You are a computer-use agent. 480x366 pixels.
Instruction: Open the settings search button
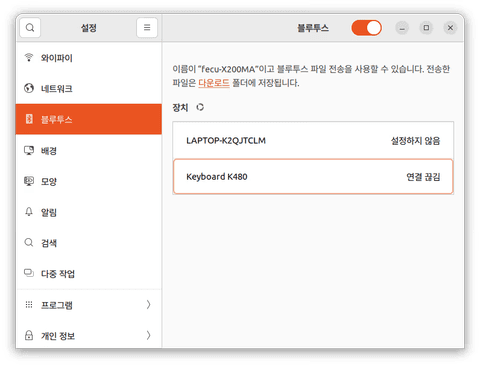click(x=30, y=28)
